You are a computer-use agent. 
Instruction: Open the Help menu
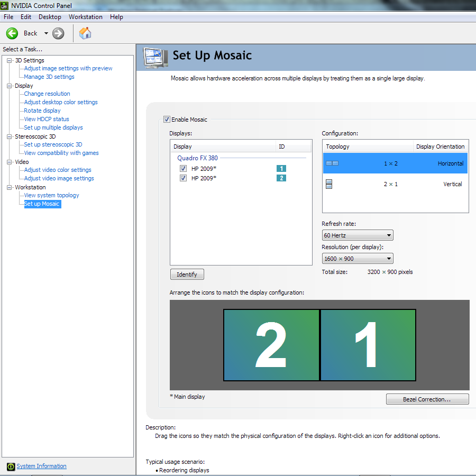click(116, 17)
